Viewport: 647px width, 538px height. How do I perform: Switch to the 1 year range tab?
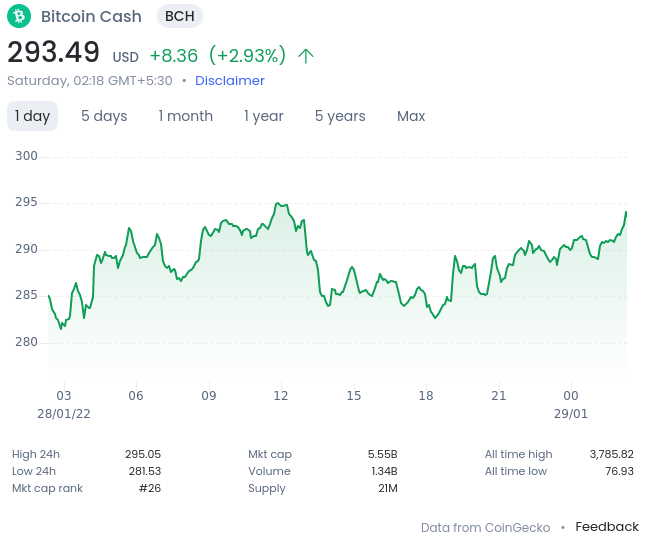(x=264, y=116)
